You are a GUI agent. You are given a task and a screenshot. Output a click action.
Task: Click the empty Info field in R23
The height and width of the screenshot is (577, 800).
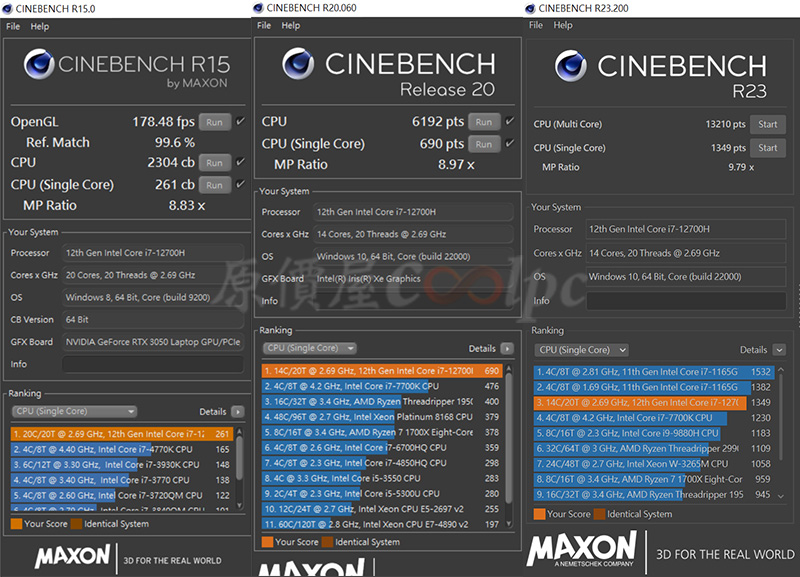(x=686, y=300)
